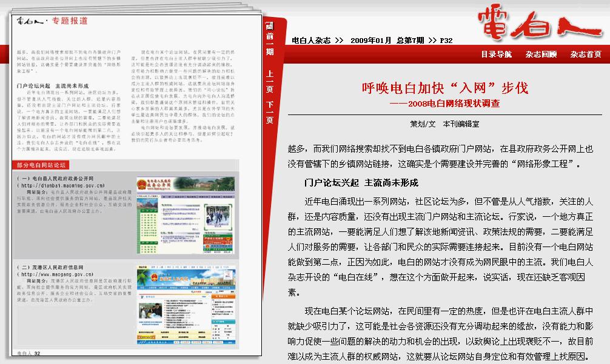Click the small 电白人 logo in page header
The image size is (610, 364).
tap(31, 21)
